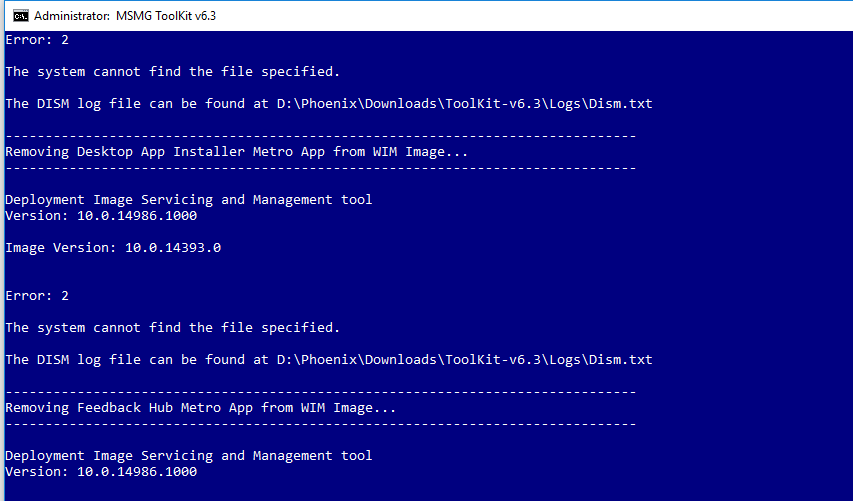Select file-not-found message after the Image Version error

click(172, 327)
